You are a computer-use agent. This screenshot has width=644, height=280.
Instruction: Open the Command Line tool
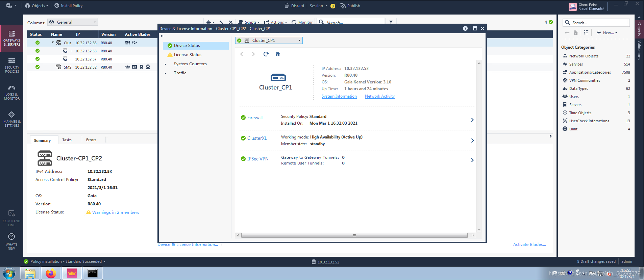11,219
